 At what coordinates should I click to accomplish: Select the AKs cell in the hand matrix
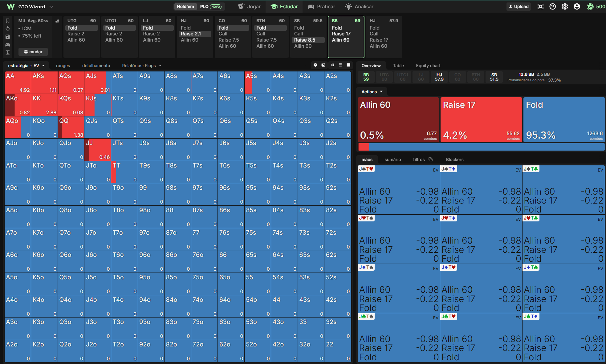[x=44, y=83]
